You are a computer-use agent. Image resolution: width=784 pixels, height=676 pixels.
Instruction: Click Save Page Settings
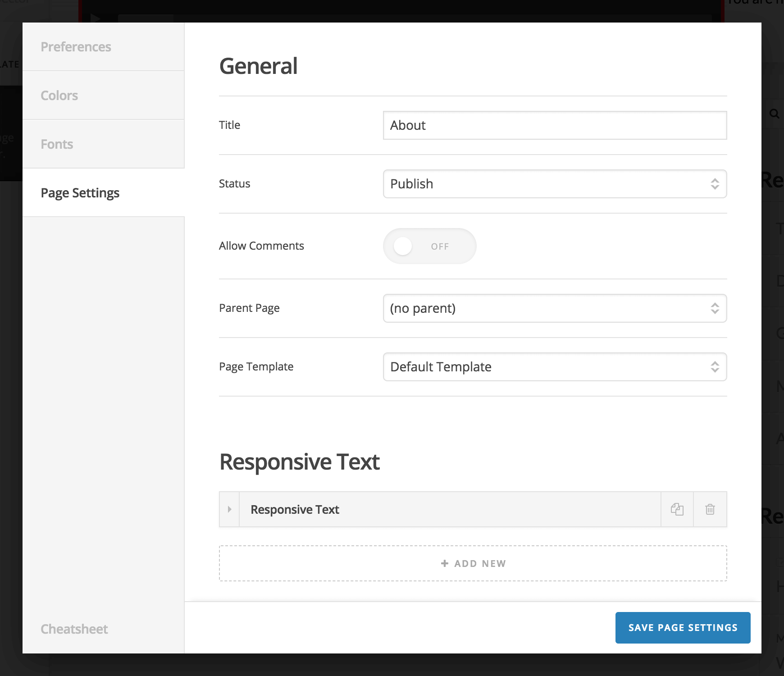coord(683,627)
